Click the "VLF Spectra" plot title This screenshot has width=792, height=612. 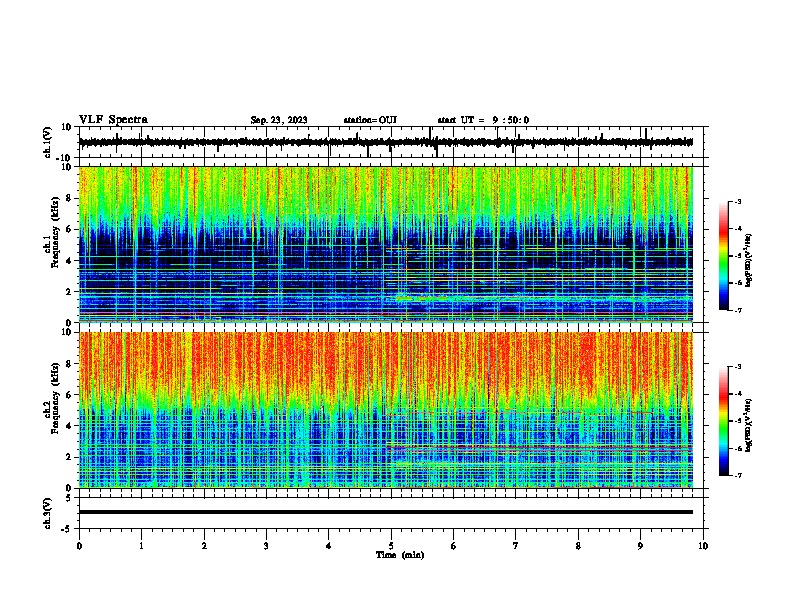point(113,120)
